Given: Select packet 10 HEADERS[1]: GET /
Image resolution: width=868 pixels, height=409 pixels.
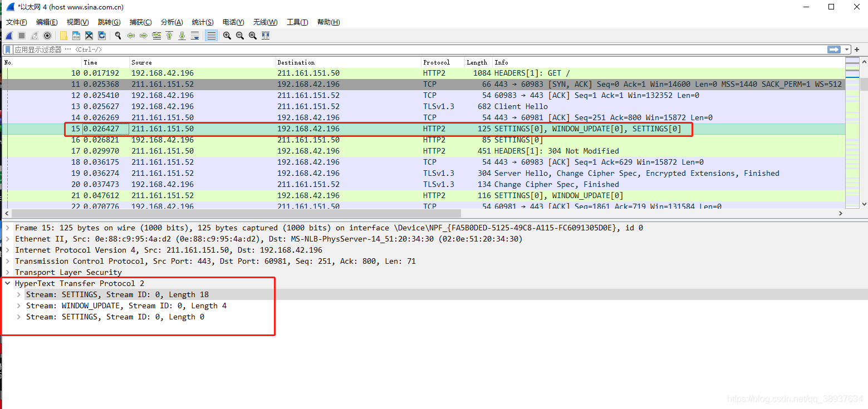Looking at the screenshot, I should (423, 73).
